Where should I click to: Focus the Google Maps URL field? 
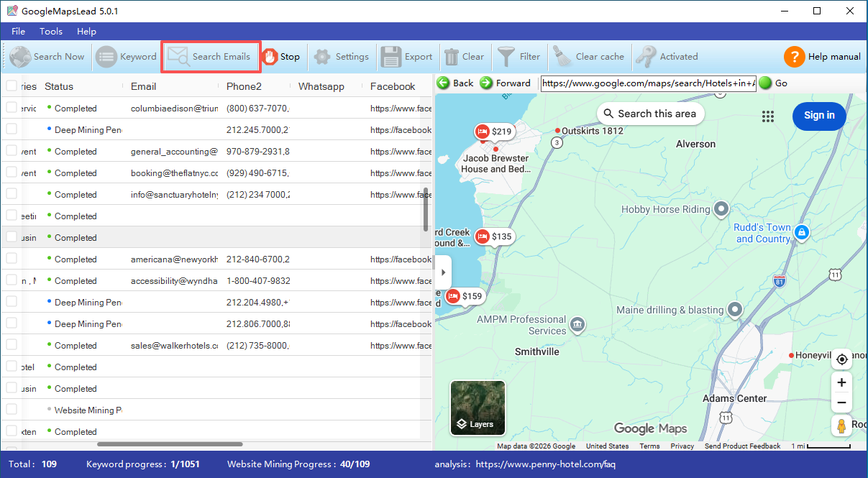click(648, 83)
